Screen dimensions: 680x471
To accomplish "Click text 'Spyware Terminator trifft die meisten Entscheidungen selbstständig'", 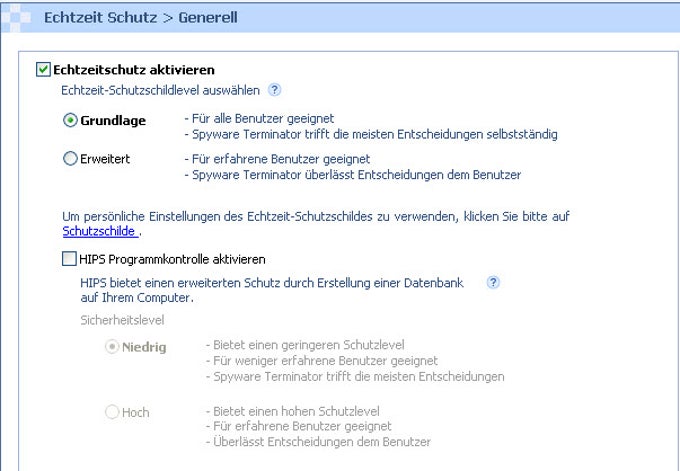I will click(375, 134).
